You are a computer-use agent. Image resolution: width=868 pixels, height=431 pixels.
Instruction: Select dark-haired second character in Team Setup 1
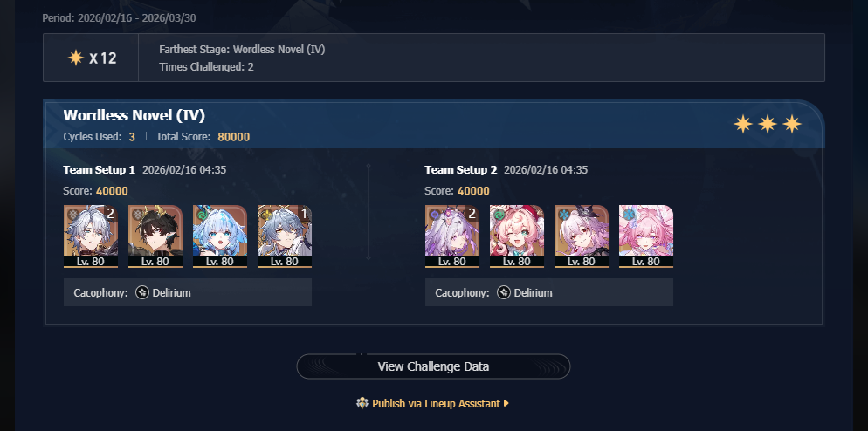click(155, 236)
